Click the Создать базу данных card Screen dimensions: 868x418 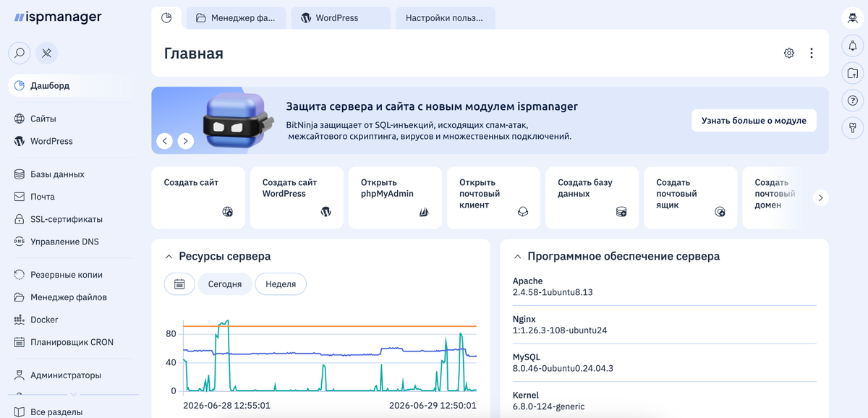click(592, 198)
